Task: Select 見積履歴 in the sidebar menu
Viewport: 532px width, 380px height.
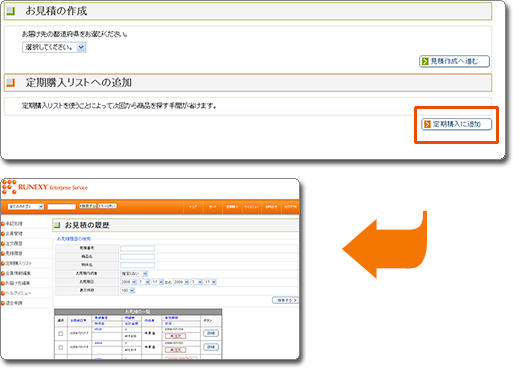Action: coord(14,253)
